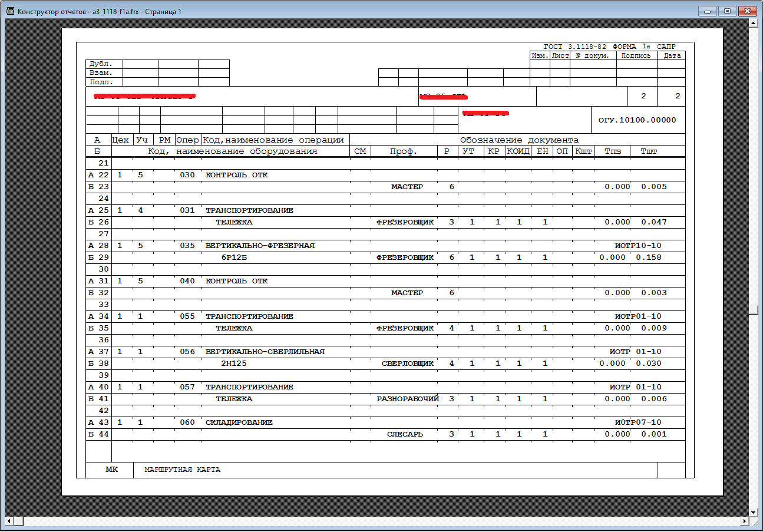Screen dimensions: 763x532
Task: Close the report preview window
Action: [748, 11]
